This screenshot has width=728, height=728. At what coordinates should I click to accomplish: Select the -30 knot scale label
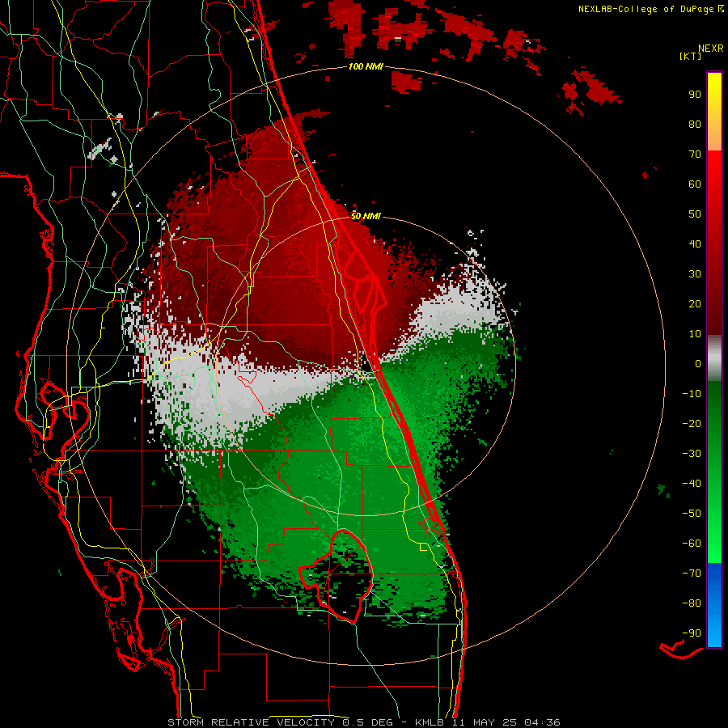point(692,454)
